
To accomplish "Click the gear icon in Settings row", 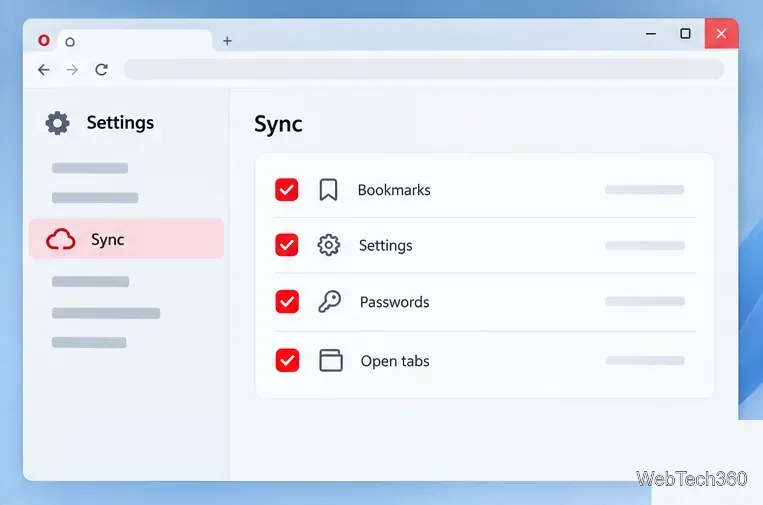I will [329, 245].
